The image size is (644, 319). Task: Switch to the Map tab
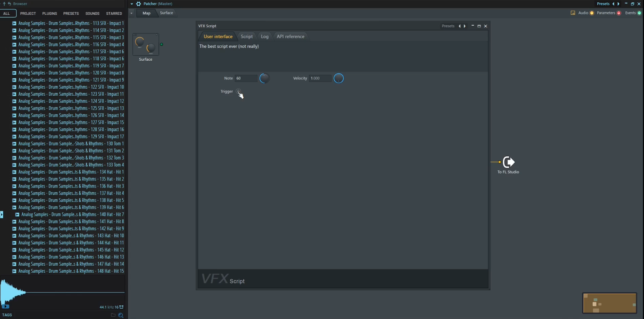tap(146, 13)
